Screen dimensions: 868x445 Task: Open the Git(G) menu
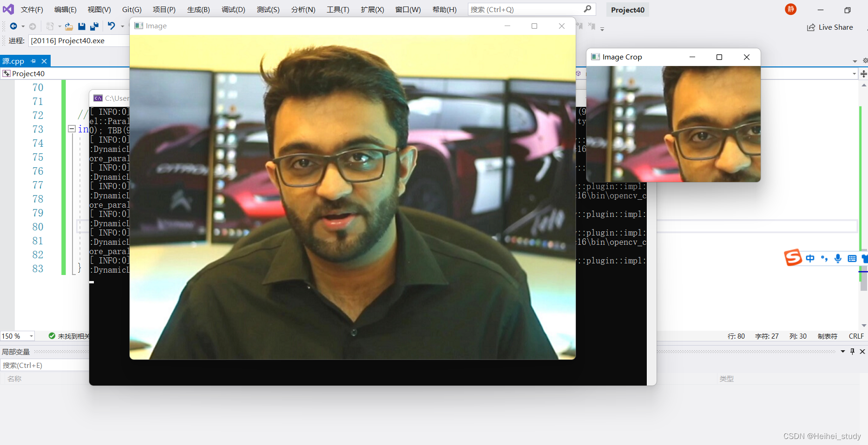(132, 9)
